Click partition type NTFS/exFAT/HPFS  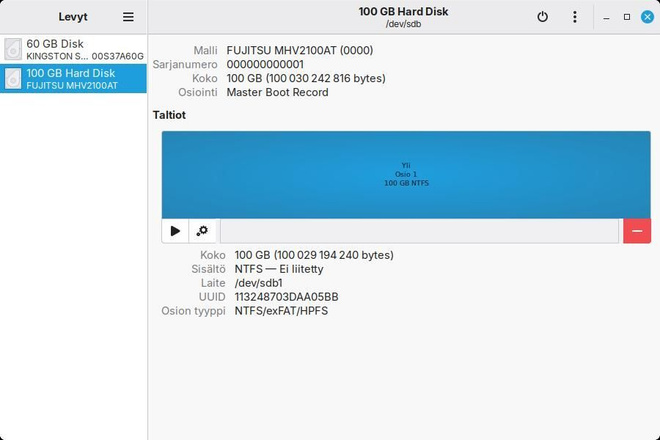(281, 311)
